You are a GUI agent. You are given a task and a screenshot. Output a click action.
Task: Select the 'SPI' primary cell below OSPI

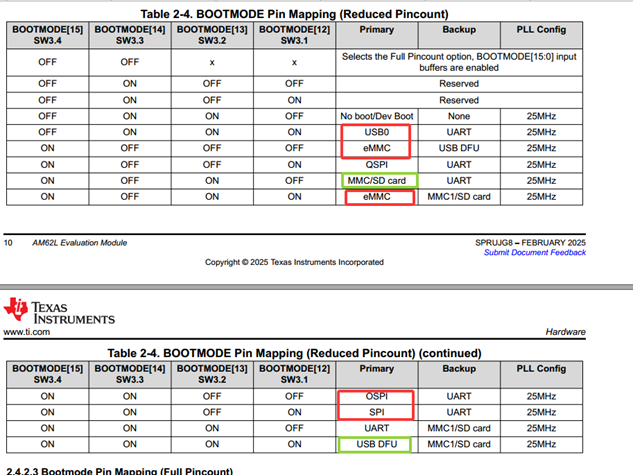[x=377, y=412]
